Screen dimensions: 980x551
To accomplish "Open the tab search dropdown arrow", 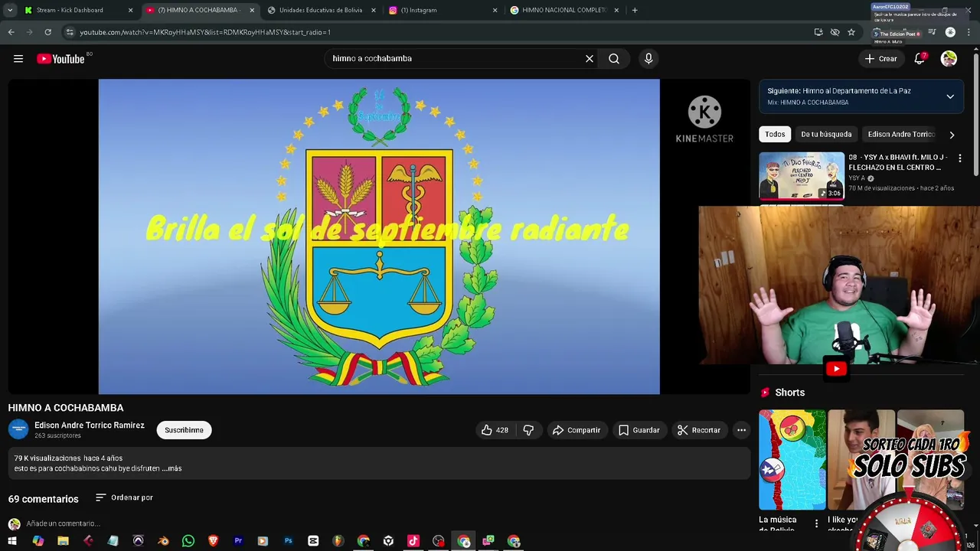I will click(10, 10).
